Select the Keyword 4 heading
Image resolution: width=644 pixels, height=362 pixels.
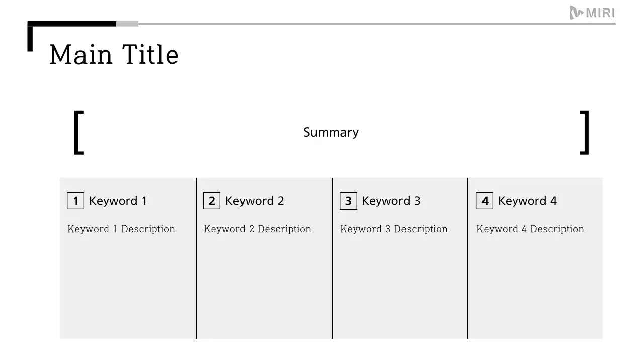527,201
